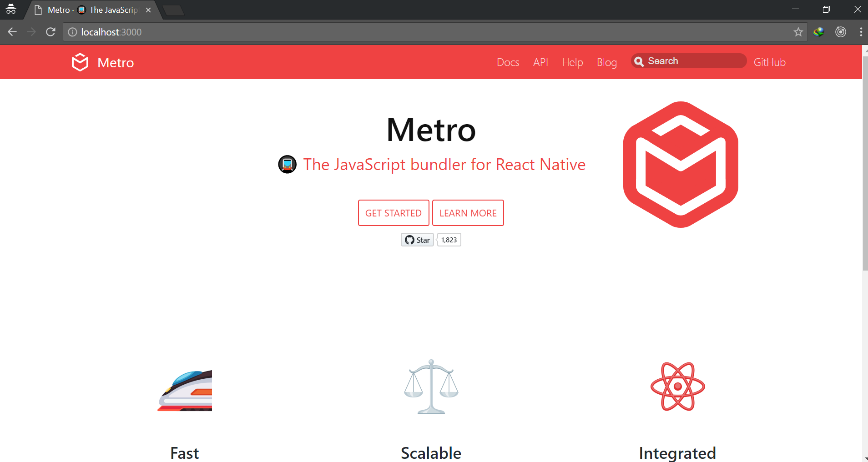The width and height of the screenshot is (868, 462).
Task: Click the localhost:3000 address bar
Action: pyautogui.click(x=435, y=32)
